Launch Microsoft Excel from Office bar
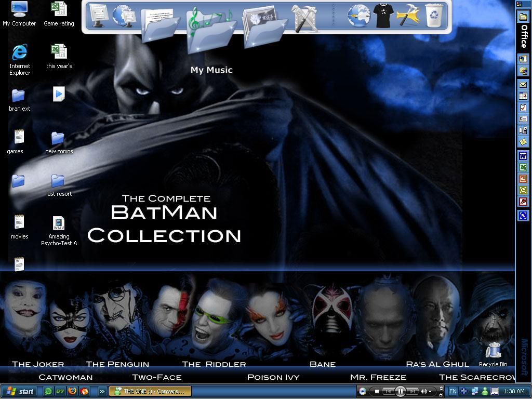The width and height of the screenshot is (532, 399). [x=523, y=167]
